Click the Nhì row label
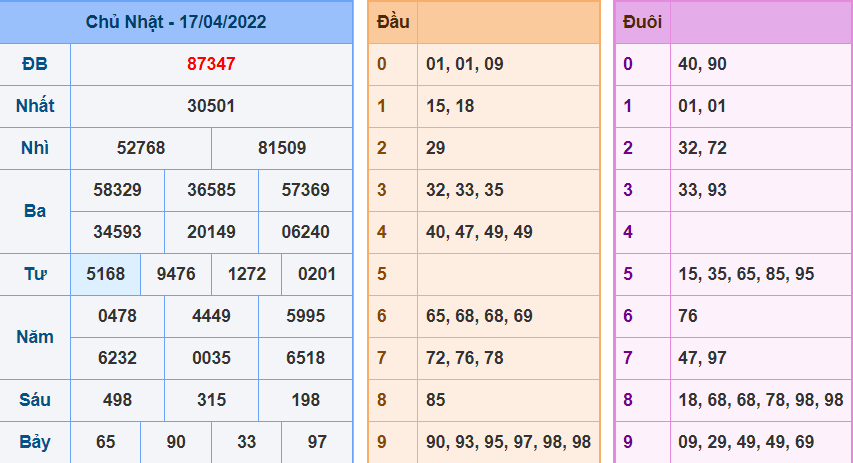The height and width of the screenshot is (463, 853). 35,148
